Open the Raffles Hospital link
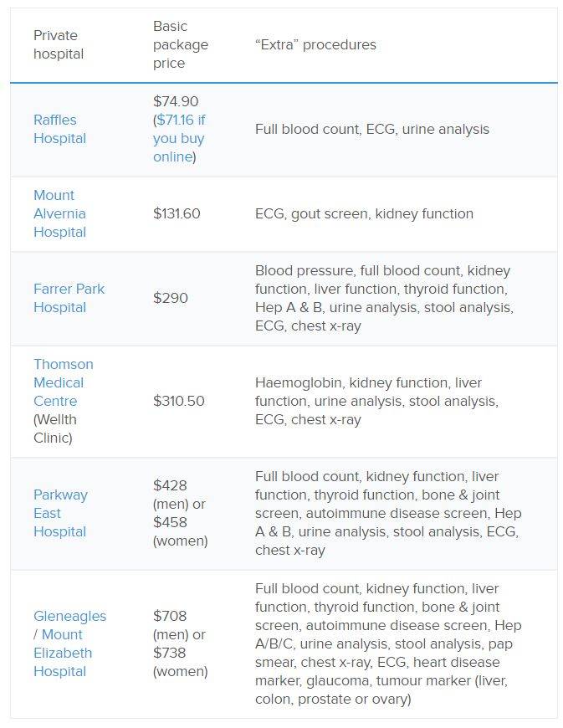 coord(59,129)
